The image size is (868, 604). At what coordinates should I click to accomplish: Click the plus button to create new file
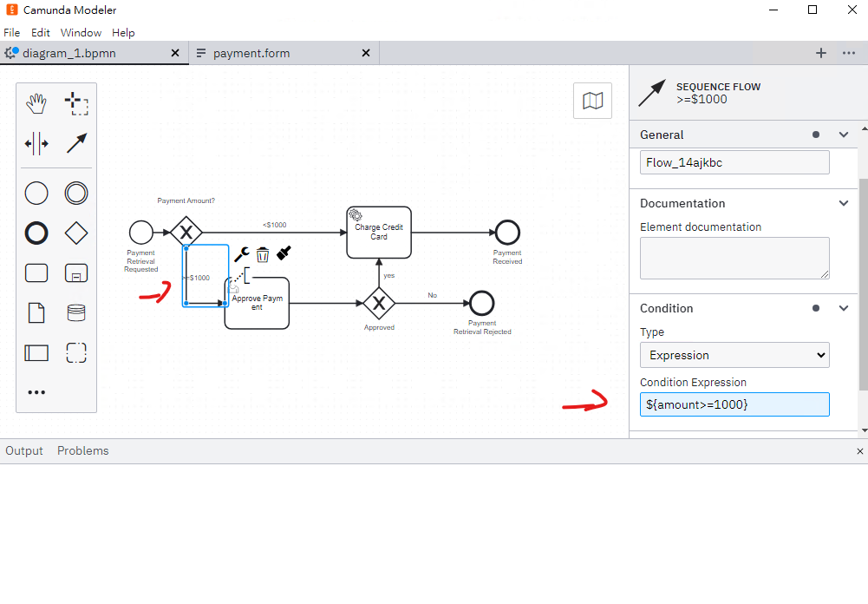(821, 53)
